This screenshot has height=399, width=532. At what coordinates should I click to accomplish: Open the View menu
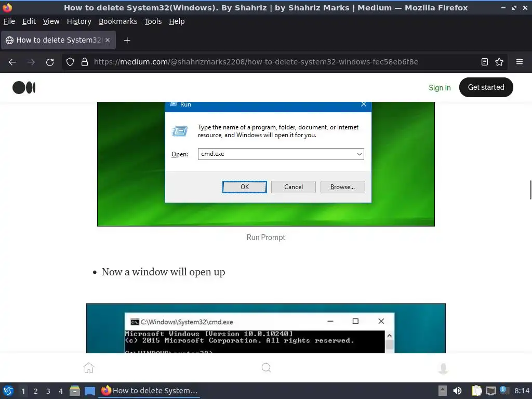click(51, 21)
